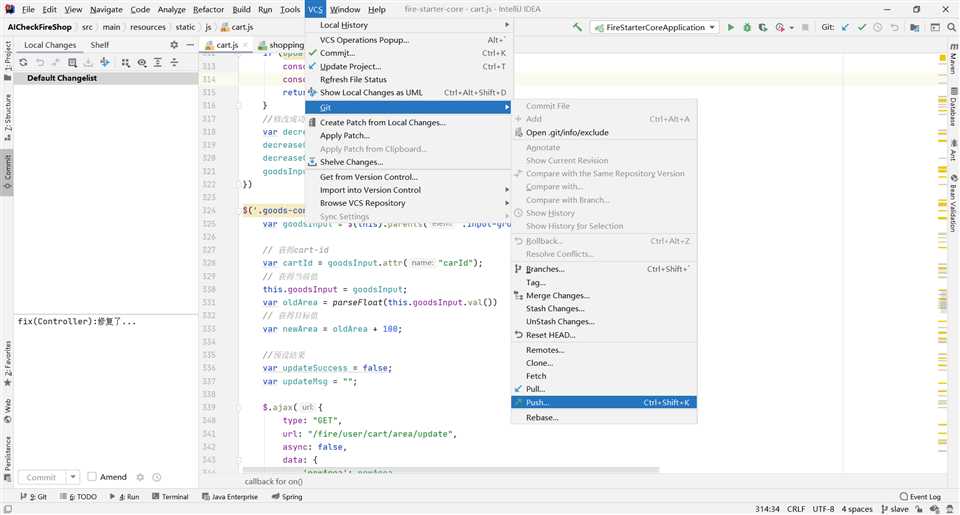960x515 pixels.
Task: Click the Refresh icon in Local Changes toolbar
Action: click(23, 62)
